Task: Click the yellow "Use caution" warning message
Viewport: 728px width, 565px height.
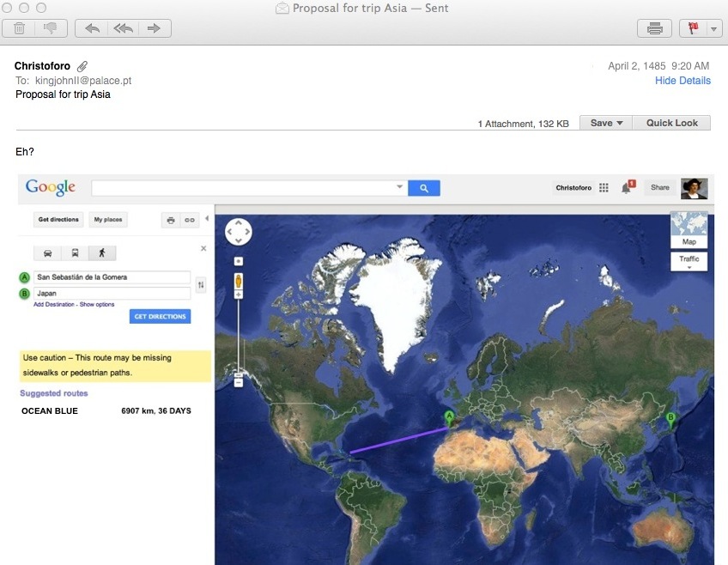Action: point(115,366)
